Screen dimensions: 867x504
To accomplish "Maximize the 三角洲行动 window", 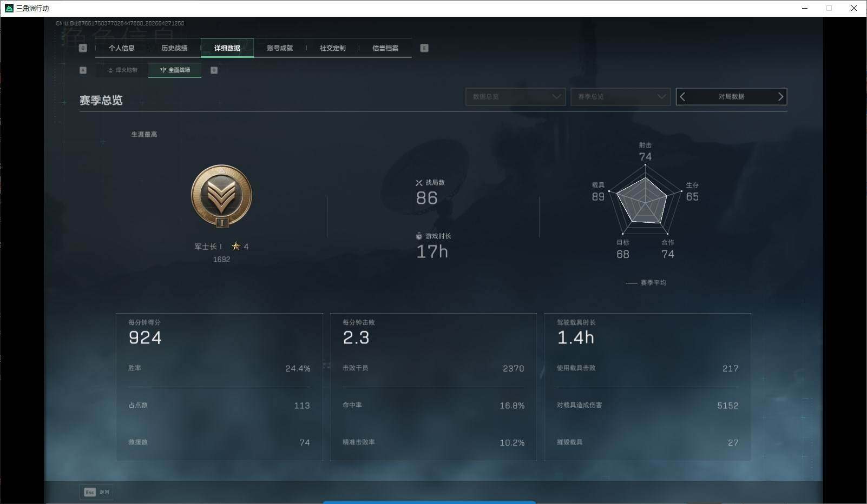I will (829, 8).
